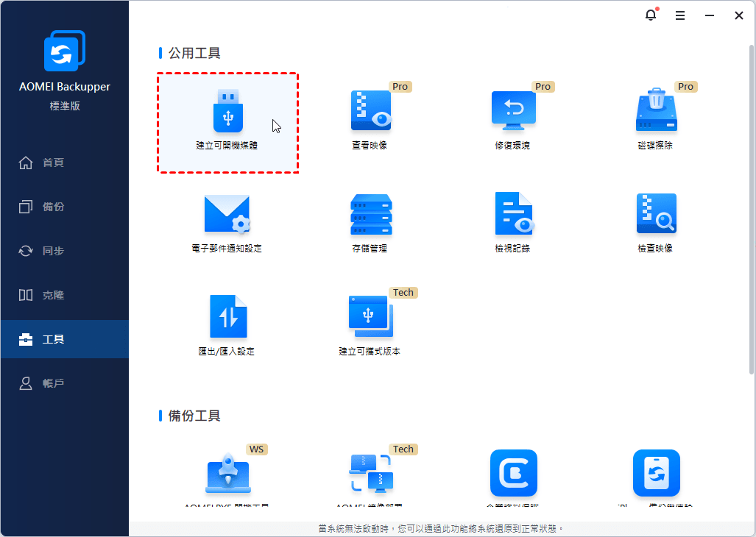Open the image deploy tool icon under 備份工具
756x537 pixels.
click(x=371, y=474)
